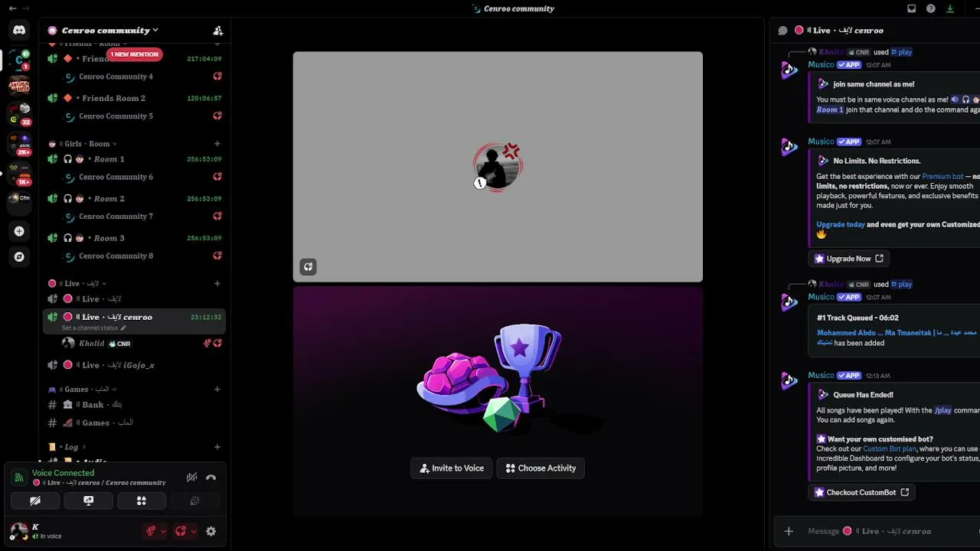
Task: Open the Bank text channel
Action: (x=134, y=405)
